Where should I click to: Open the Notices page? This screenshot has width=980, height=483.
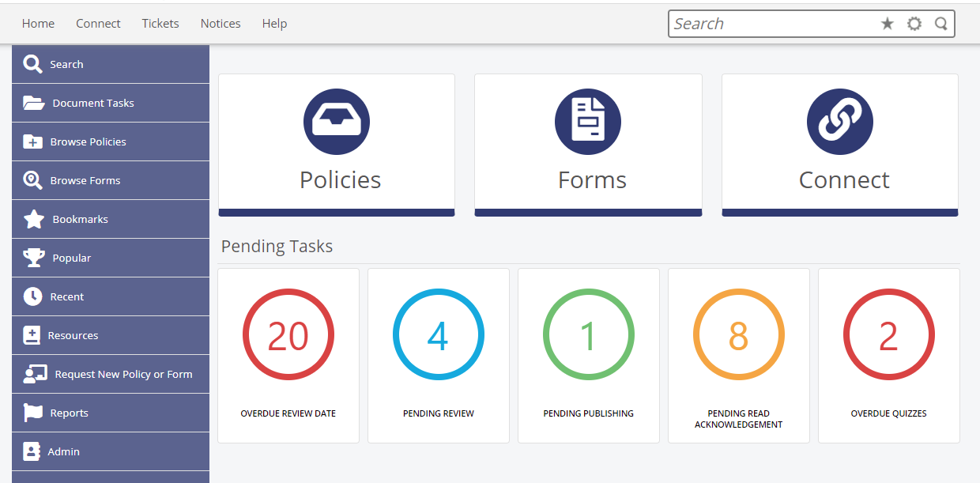[220, 23]
